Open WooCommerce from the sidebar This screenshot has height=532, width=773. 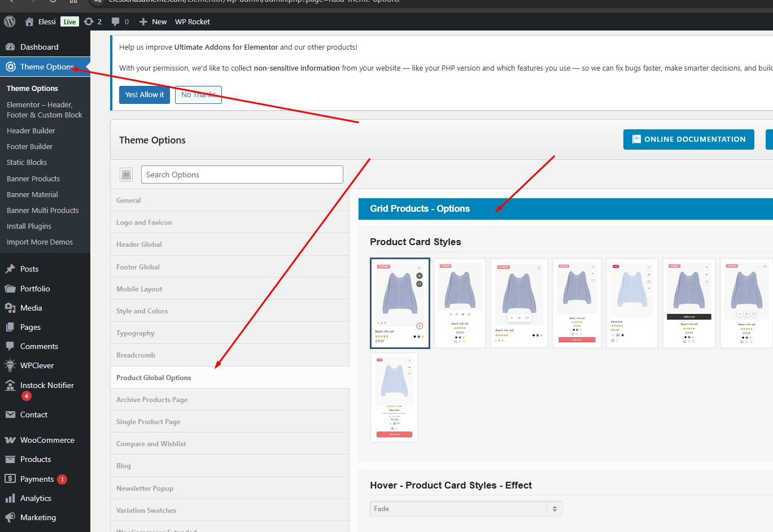coord(47,440)
